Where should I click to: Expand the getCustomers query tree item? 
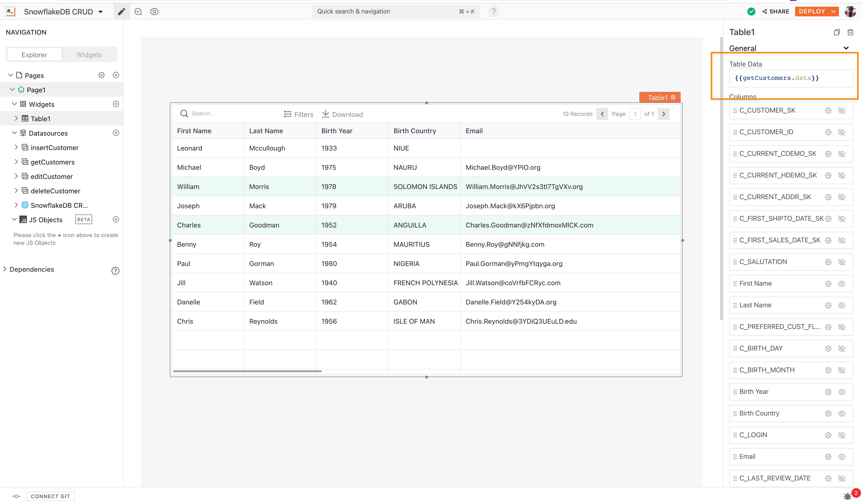[16, 162]
